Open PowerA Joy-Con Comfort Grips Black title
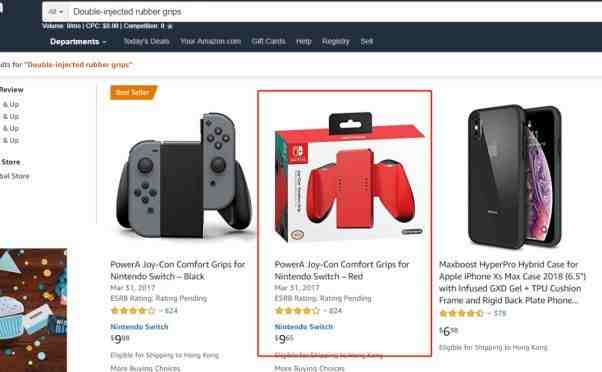Screen dimensions: 602x372 click(177, 270)
